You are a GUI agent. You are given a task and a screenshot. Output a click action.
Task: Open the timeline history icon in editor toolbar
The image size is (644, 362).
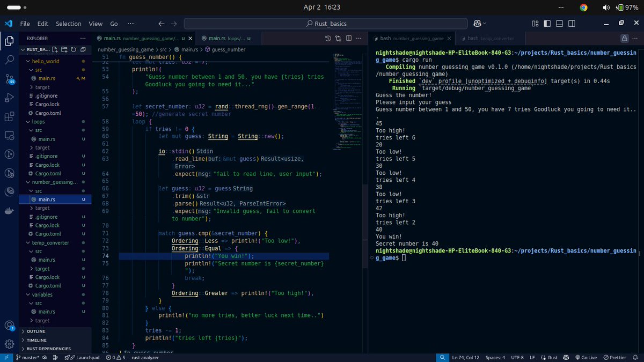(x=328, y=39)
